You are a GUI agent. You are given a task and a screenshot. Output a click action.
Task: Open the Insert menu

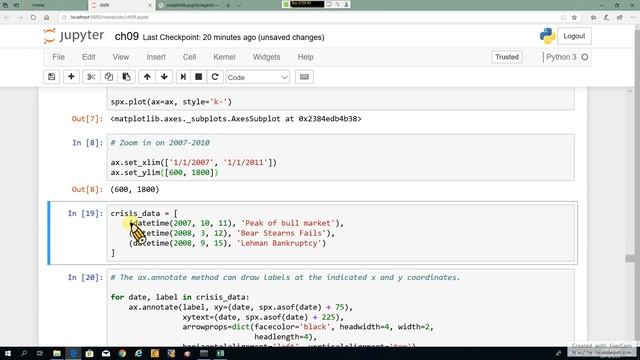click(x=156, y=57)
